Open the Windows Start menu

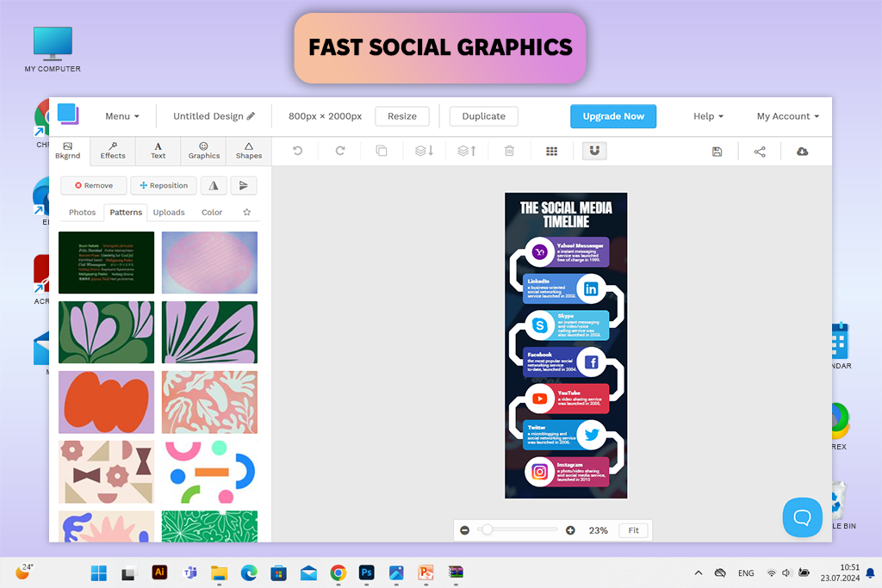click(x=99, y=573)
